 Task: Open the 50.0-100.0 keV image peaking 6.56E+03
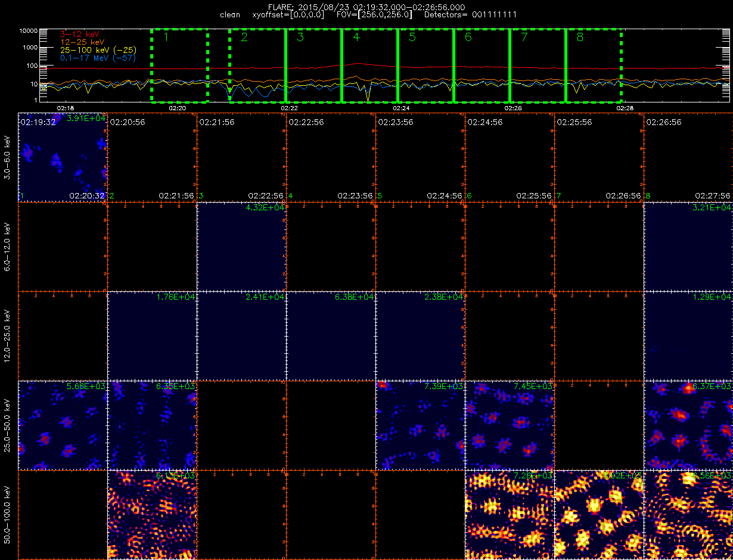pos(688,515)
